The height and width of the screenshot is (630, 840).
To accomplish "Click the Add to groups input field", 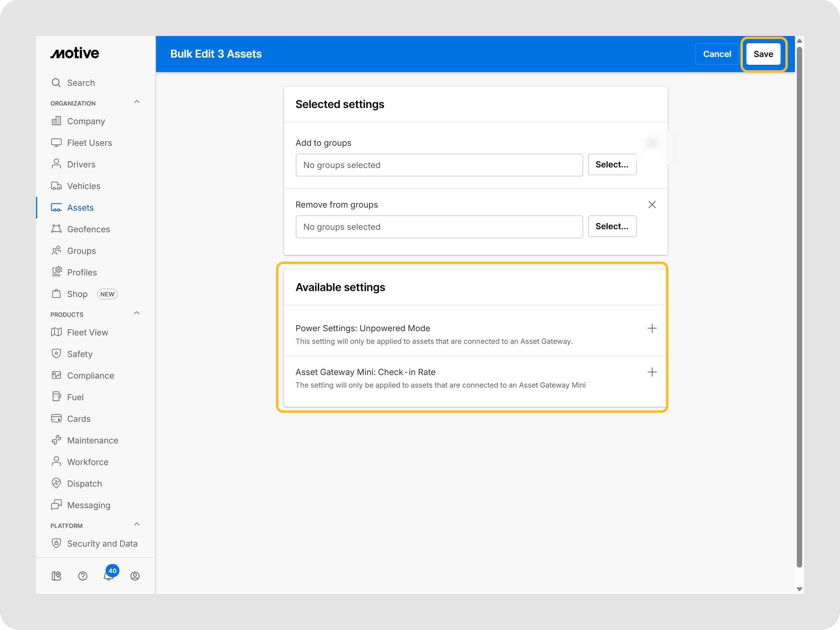I will click(439, 165).
